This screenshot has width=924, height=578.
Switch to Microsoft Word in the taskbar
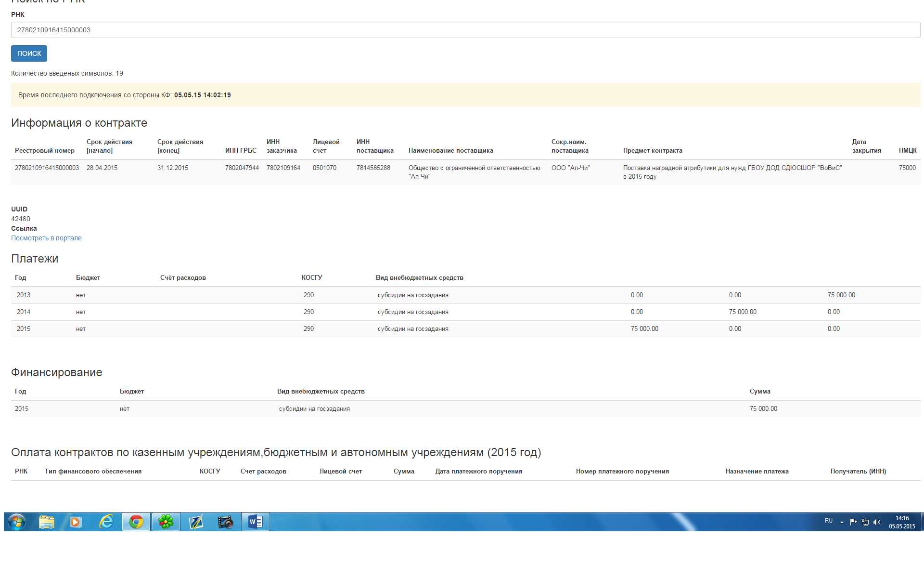(256, 522)
